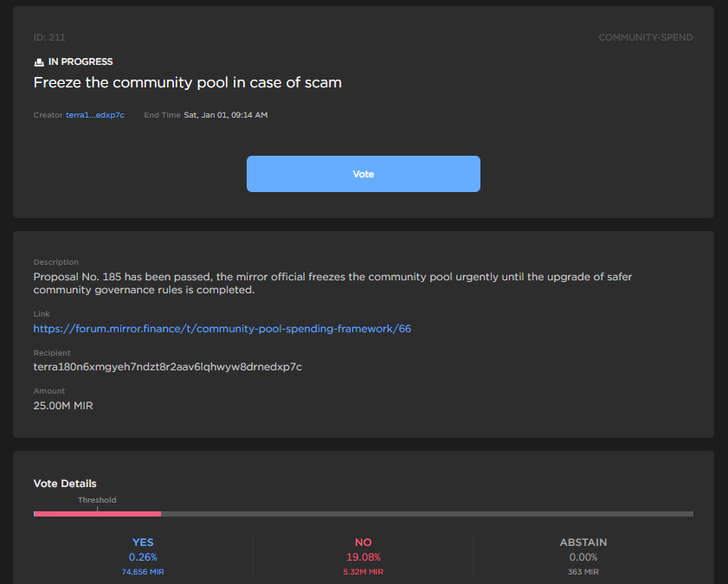Open creator address terra1...edxp7c link
The image size is (728, 584).
[94, 115]
